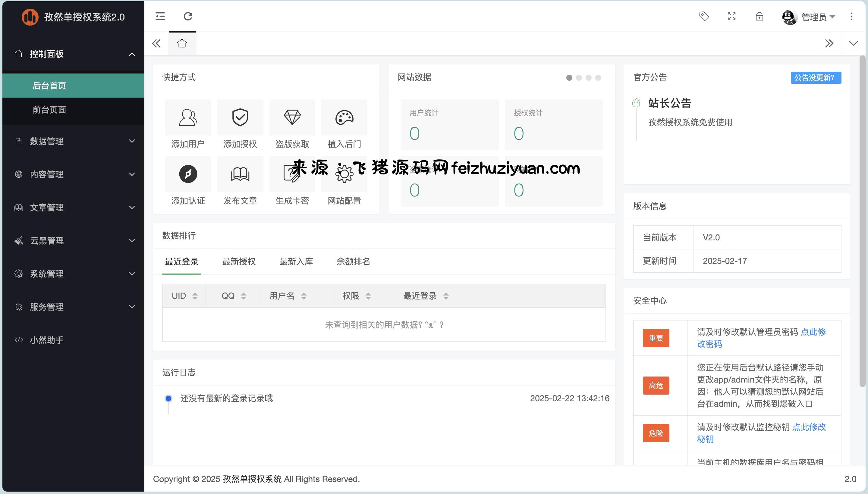Click the refresh icon in top bar
The height and width of the screenshot is (494, 868).
pos(188,16)
